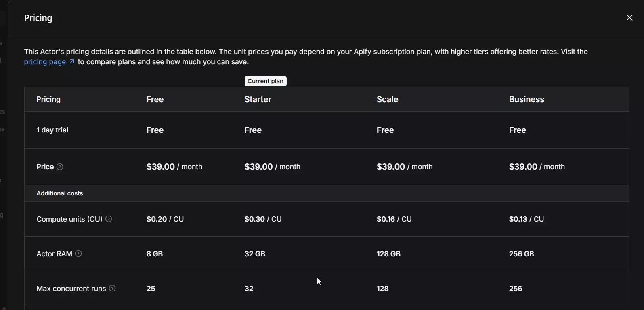Click the Actor RAM help icon

point(79,253)
